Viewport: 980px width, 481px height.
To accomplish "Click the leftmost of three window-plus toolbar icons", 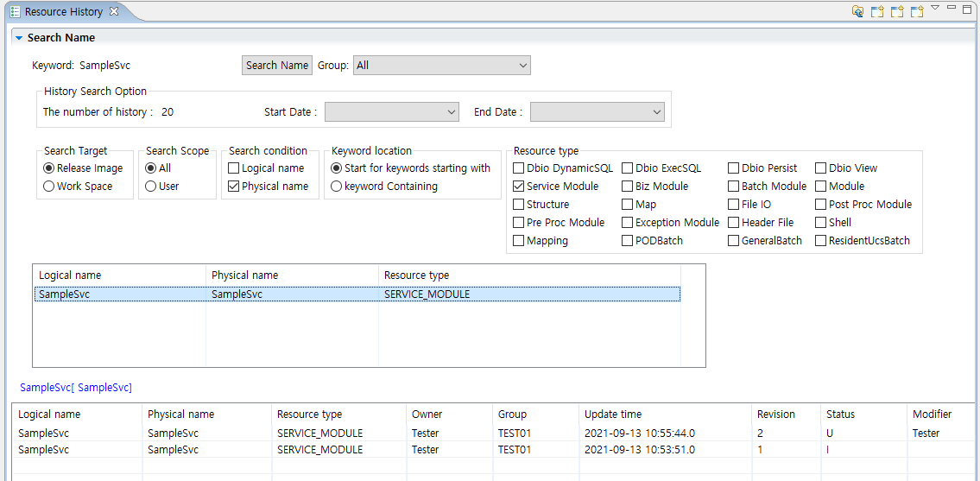I will pos(877,11).
